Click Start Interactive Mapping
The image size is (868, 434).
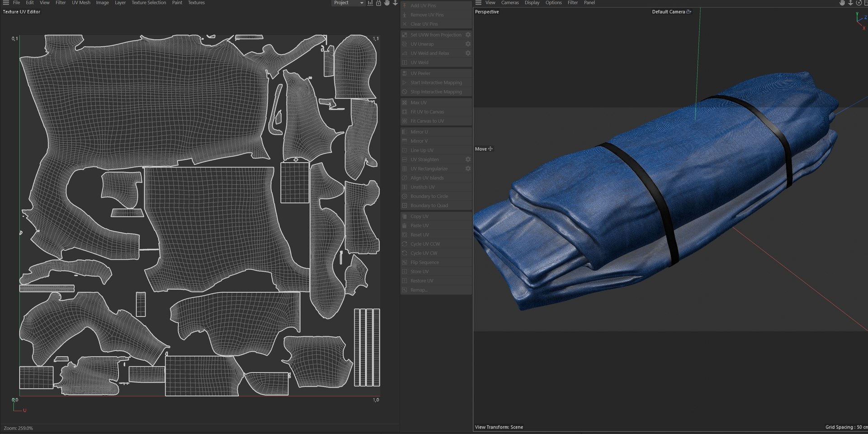[436, 83]
